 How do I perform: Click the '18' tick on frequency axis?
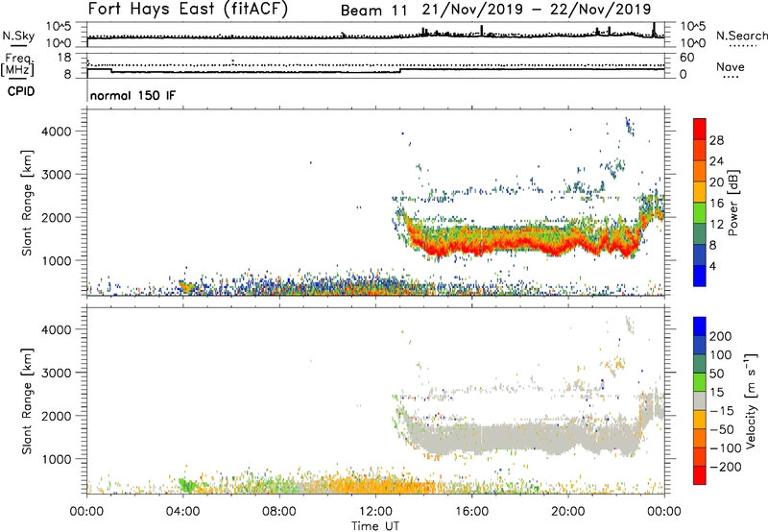coord(63,58)
